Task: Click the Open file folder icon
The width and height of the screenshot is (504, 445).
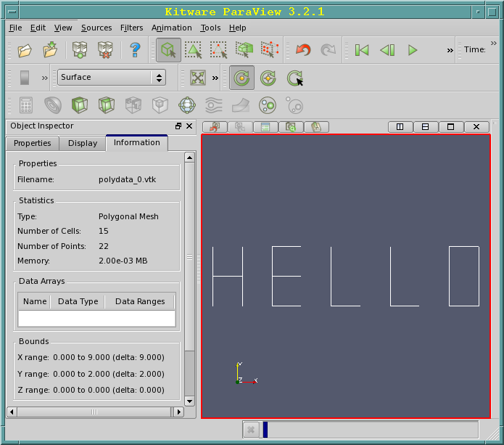Action: point(25,50)
